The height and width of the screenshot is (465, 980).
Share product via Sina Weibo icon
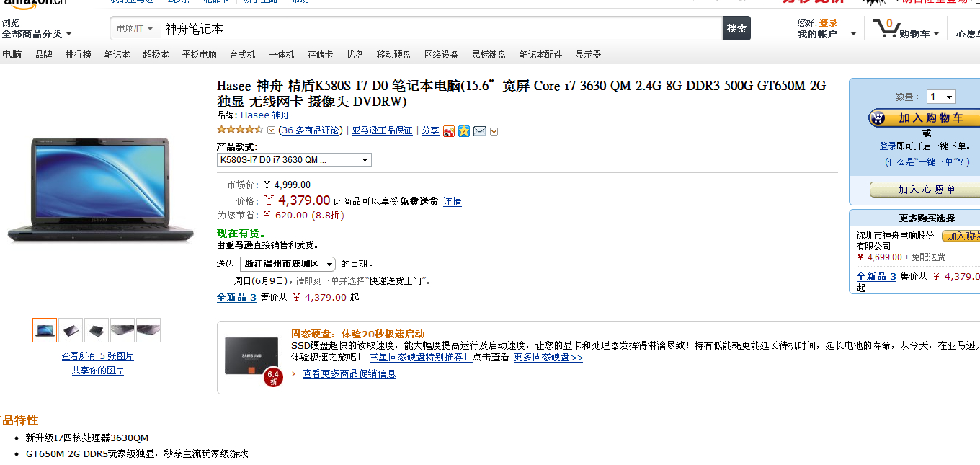point(449,131)
